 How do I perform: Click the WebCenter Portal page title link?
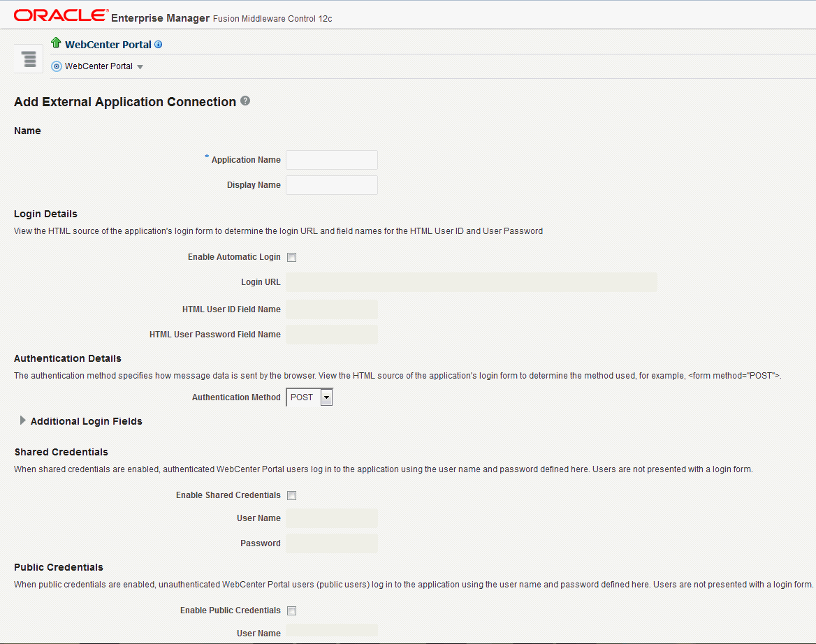point(108,45)
